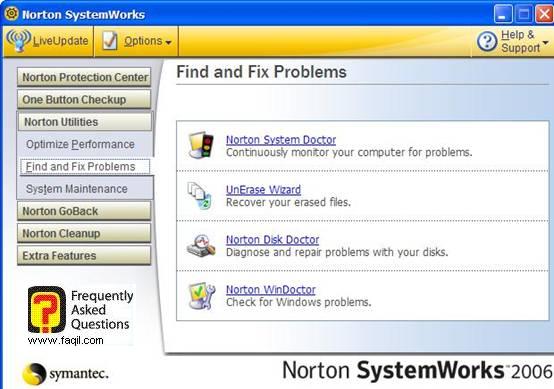Click the Options checklist icon
554x389 pixels.
coord(110,41)
